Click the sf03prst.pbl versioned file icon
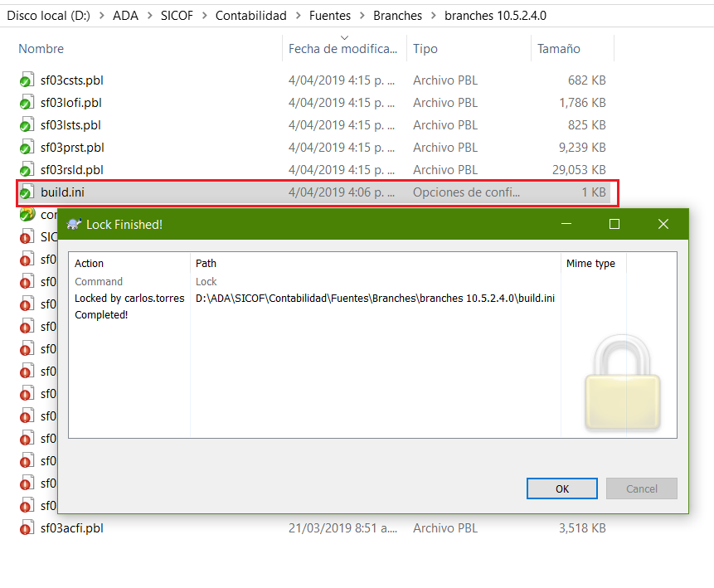Screen dimensions: 714x588 (26, 148)
